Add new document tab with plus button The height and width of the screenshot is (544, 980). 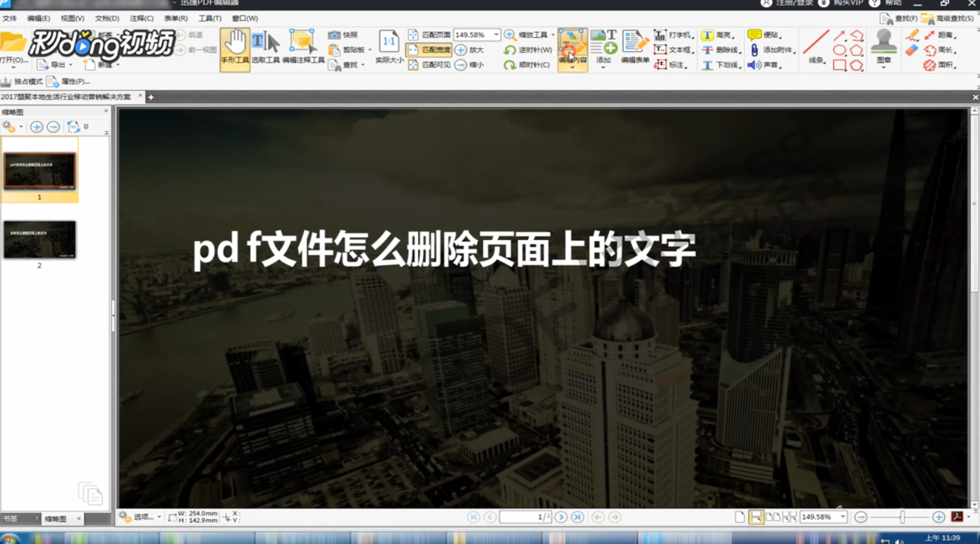[150, 97]
